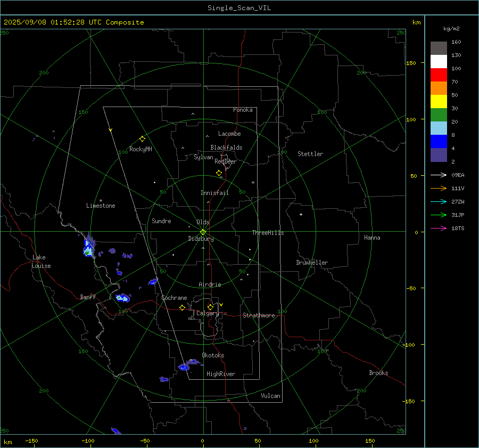Image resolution: width=479 pixels, height=448 pixels.
Task: Click the Olds label on the map
Action: 203,222
